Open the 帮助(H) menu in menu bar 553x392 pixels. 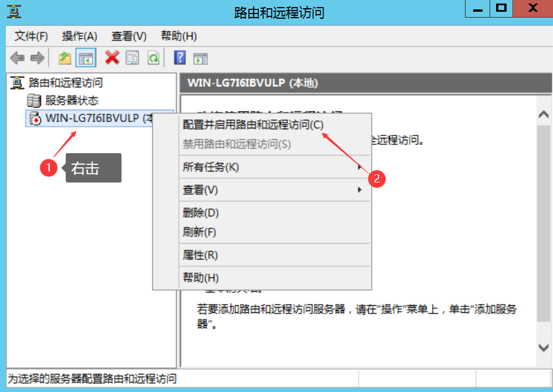pyautogui.click(x=179, y=36)
